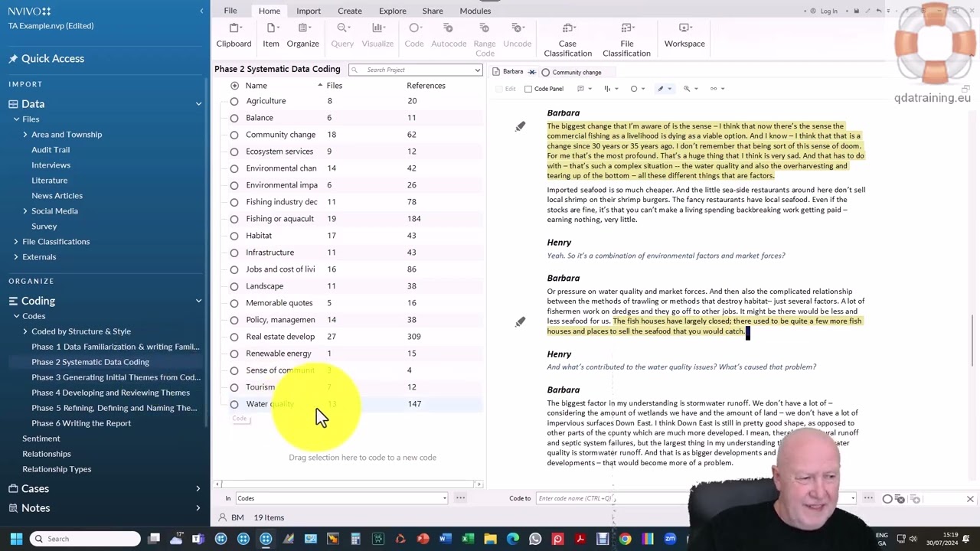980x551 pixels.
Task: Sort by the Files column header
Action: (x=335, y=86)
